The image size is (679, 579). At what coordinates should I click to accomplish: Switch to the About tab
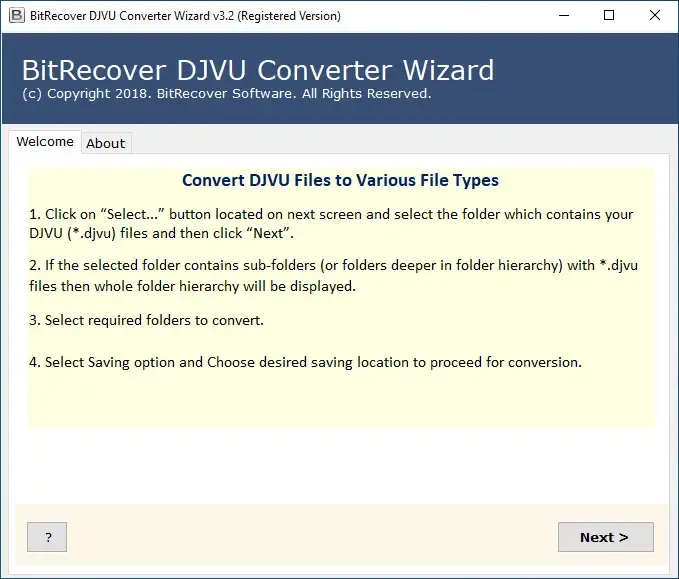pyautogui.click(x=106, y=143)
